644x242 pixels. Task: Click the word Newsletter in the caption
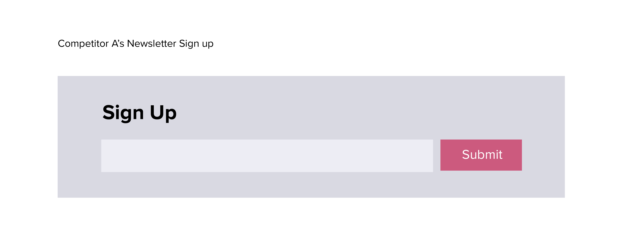tap(152, 44)
